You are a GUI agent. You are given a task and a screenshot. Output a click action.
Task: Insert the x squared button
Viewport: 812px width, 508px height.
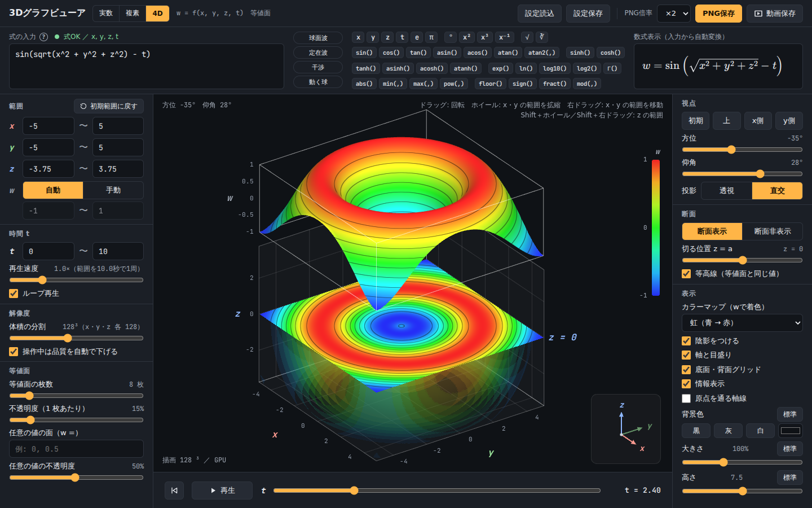coord(466,37)
